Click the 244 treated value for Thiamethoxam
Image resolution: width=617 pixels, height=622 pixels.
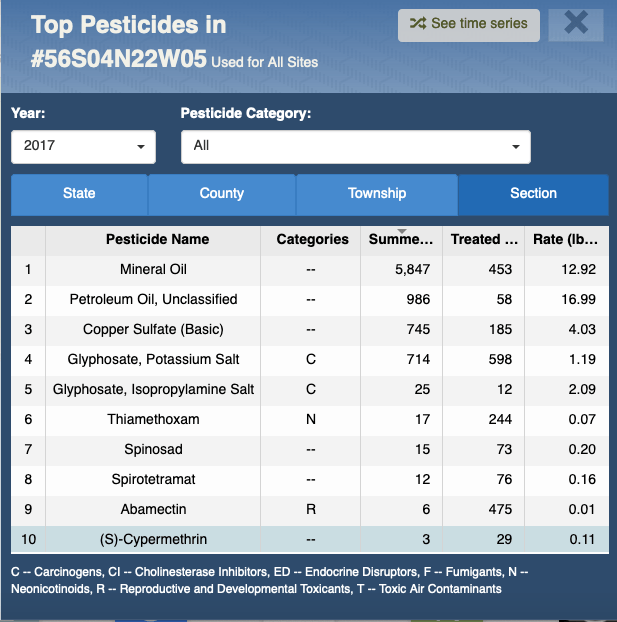click(500, 420)
